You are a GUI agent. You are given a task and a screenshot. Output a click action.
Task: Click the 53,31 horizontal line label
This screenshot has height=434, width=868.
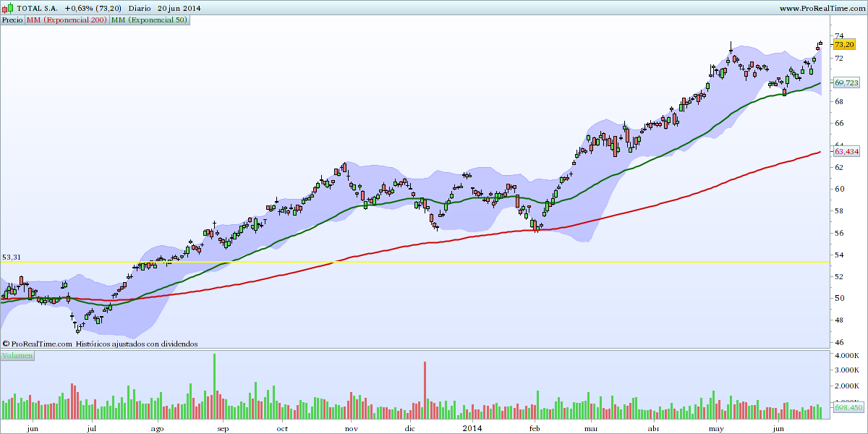tap(12, 257)
